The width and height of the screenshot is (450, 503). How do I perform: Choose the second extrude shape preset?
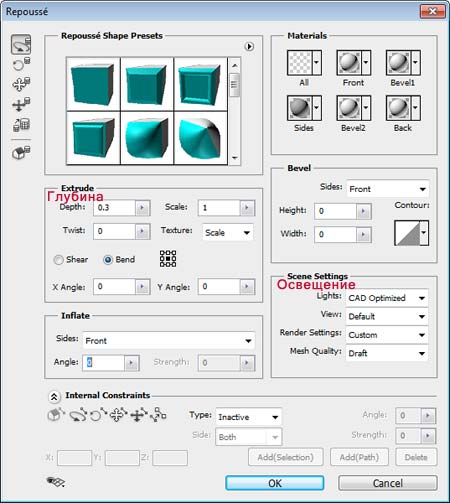click(147, 84)
